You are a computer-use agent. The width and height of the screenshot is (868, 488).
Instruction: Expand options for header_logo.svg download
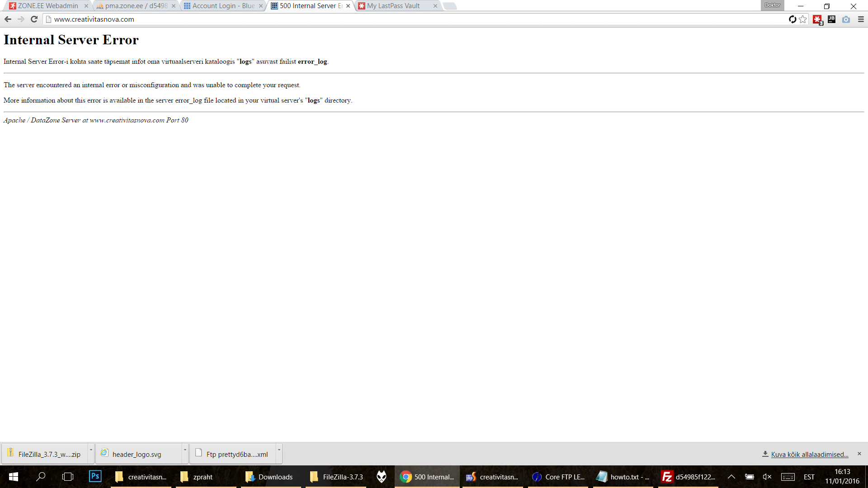(185, 454)
